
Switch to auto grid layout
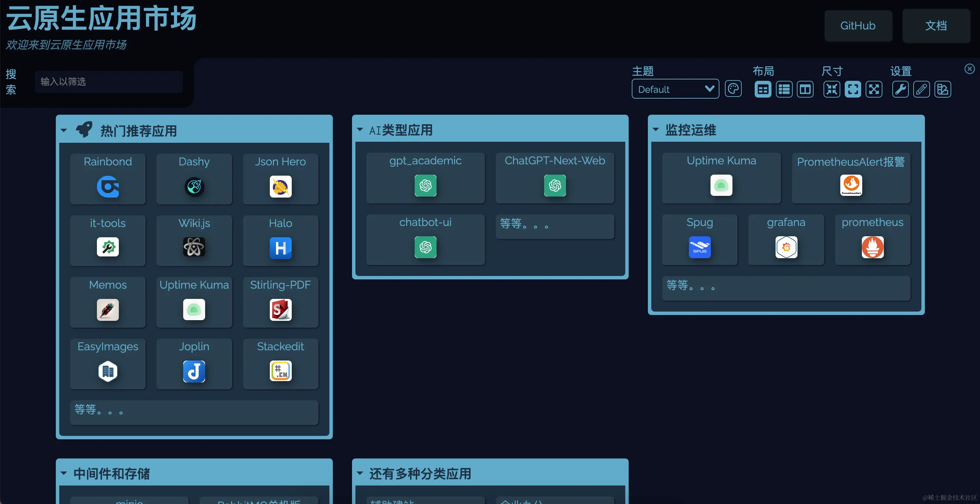tap(763, 89)
